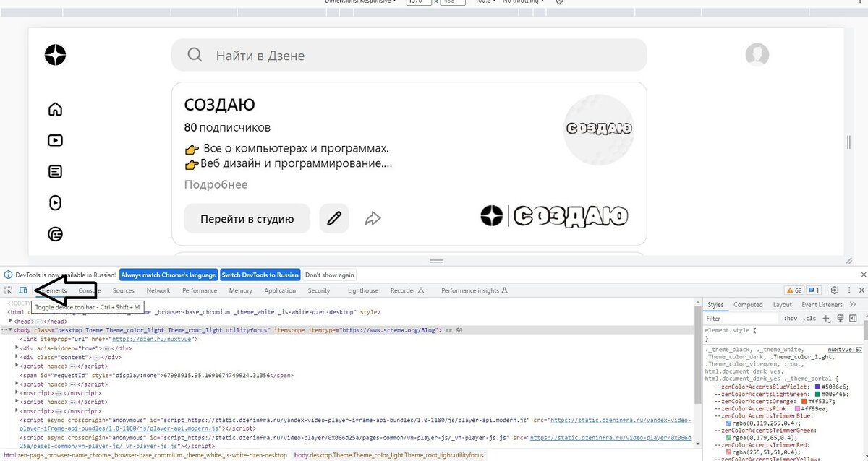
Task: Open zenColorAccentsTrimmerBlue rgba color swatch
Action: (728, 423)
